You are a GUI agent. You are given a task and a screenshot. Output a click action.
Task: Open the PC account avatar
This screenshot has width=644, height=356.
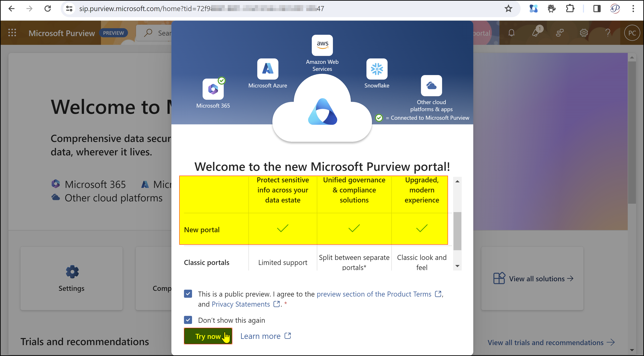tap(632, 33)
